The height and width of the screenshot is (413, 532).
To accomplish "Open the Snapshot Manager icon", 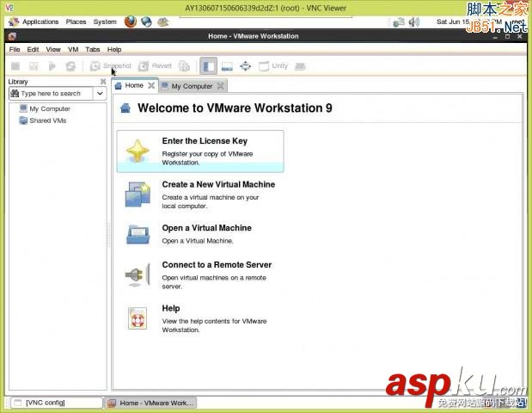I will point(184,66).
